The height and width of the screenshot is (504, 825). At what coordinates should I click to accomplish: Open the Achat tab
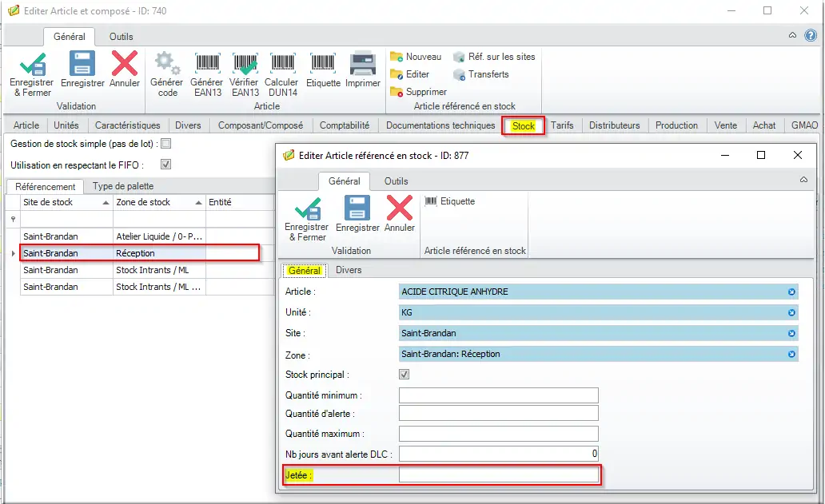pyautogui.click(x=764, y=125)
